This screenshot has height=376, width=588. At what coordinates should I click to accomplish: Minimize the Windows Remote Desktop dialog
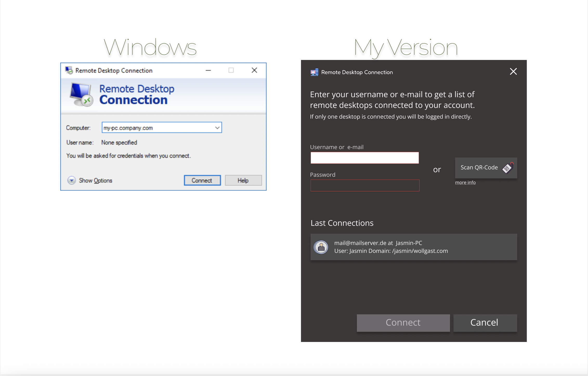pos(208,70)
